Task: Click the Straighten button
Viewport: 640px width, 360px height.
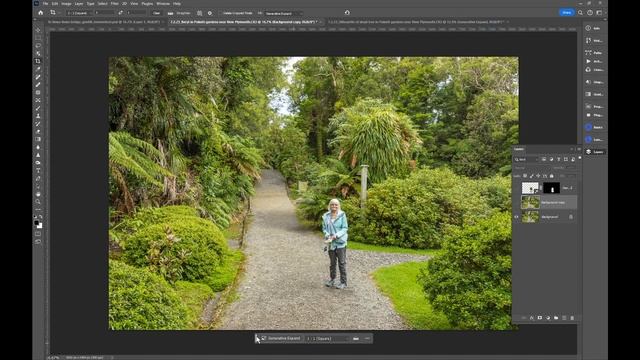Action: pyautogui.click(x=178, y=13)
